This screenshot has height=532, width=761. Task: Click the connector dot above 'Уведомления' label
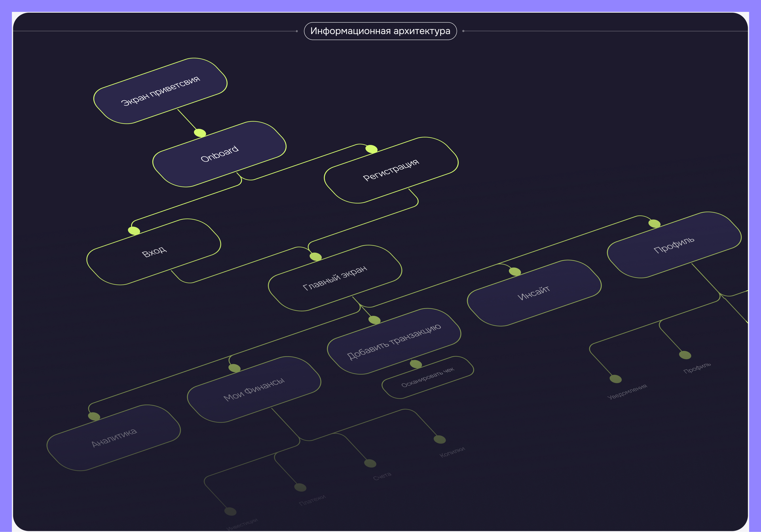tap(615, 379)
